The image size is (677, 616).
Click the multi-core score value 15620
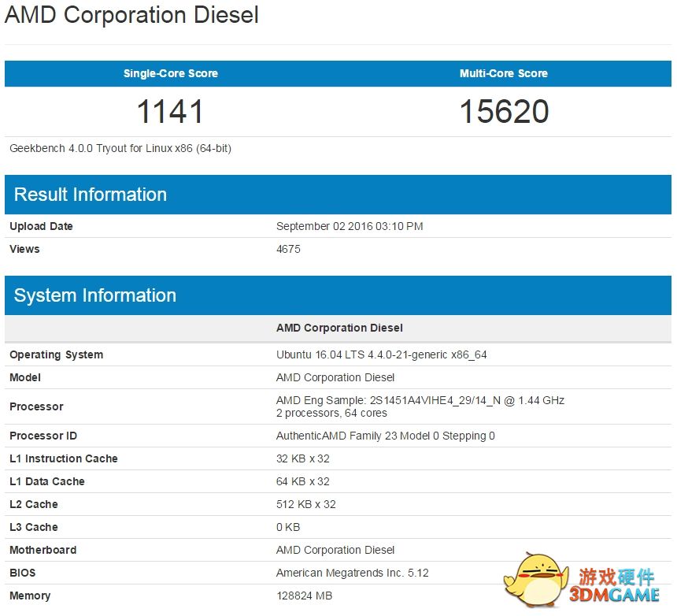[x=504, y=111]
